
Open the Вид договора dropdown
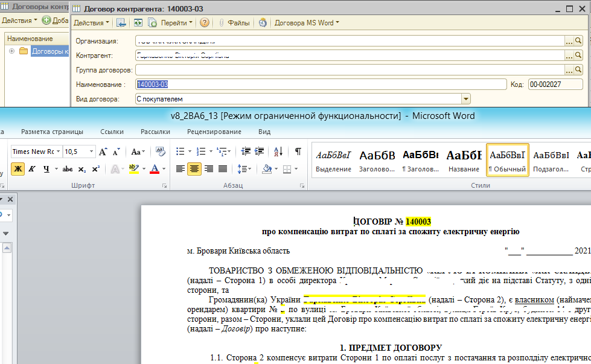465,98
